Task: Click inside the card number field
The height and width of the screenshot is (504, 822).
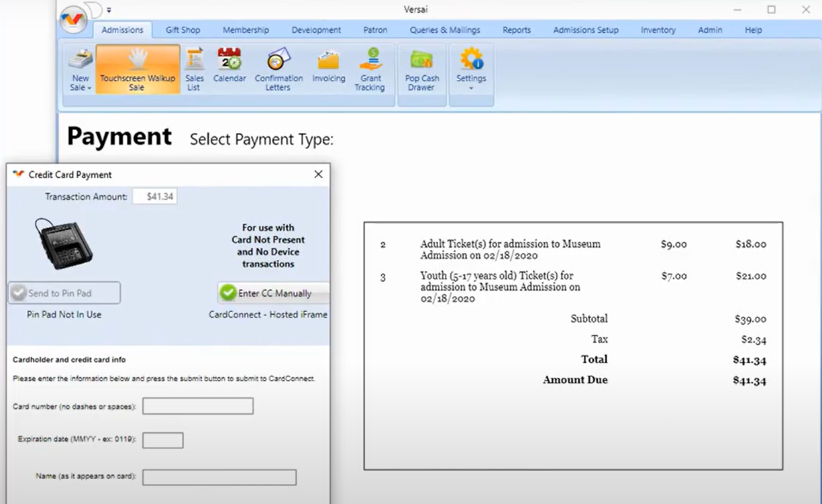Action: [197, 405]
